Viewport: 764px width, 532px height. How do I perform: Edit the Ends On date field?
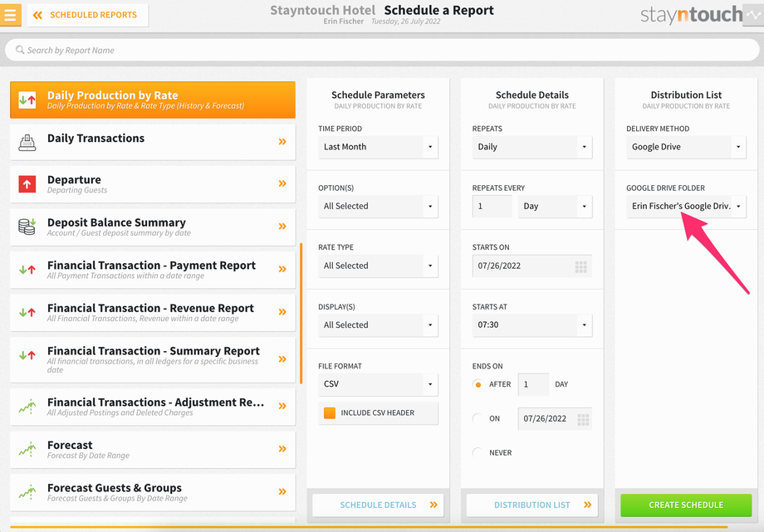pyautogui.click(x=555, y=418)
